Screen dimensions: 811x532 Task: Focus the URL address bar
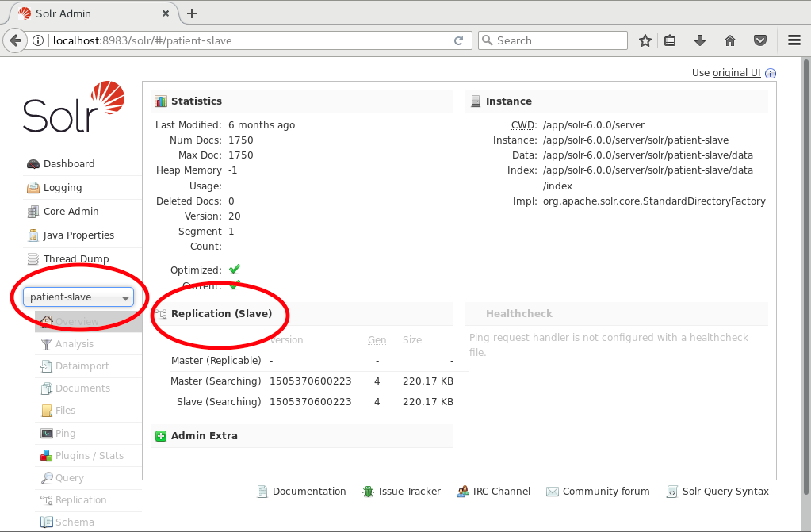[247, 40]
